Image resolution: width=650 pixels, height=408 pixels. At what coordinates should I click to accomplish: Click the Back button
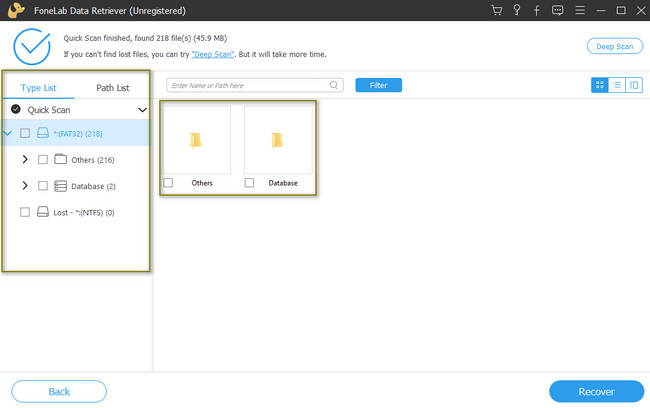point(59,391)
